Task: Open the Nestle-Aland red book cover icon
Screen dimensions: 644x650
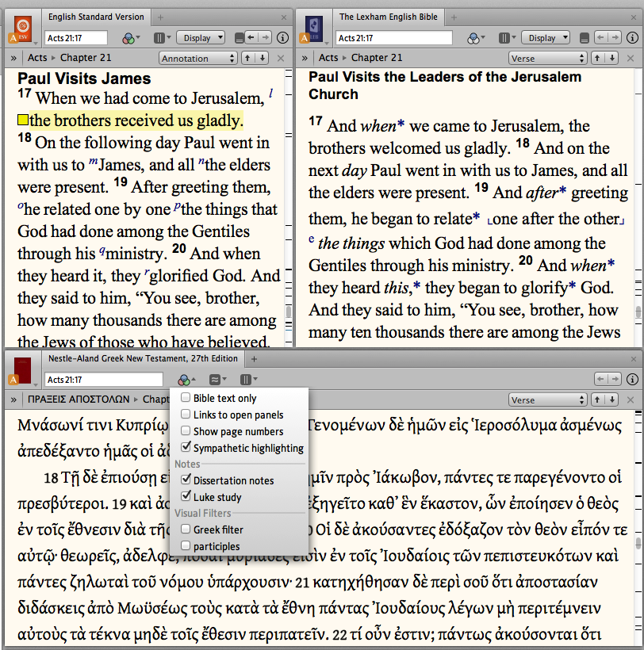Action: [x=22, y=369]
